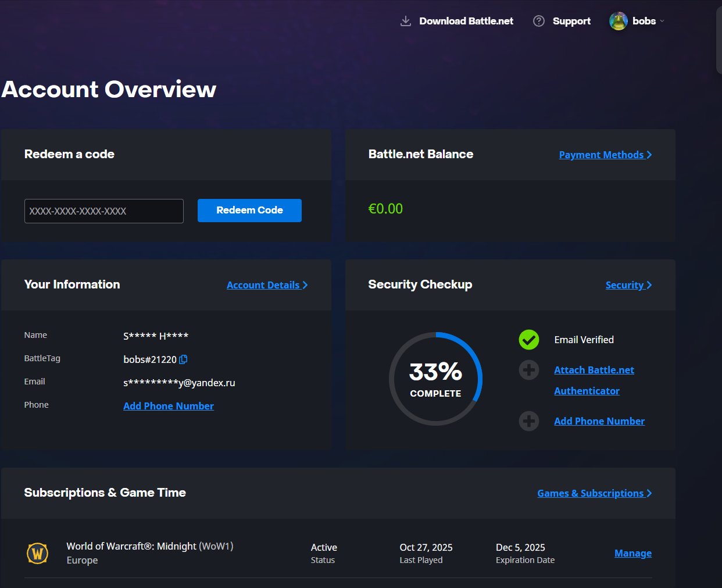Open Account Details via its chevron link
The width and height of the screenshot is (722, 588).
click(x=267, y=285)
